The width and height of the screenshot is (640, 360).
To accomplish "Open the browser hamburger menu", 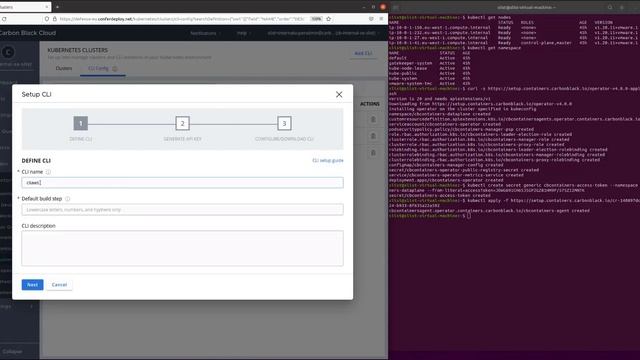I will [x=381, y=19].
